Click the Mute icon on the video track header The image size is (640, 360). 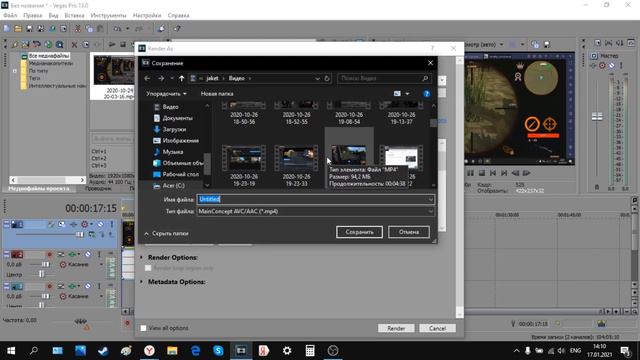[100, 224]
